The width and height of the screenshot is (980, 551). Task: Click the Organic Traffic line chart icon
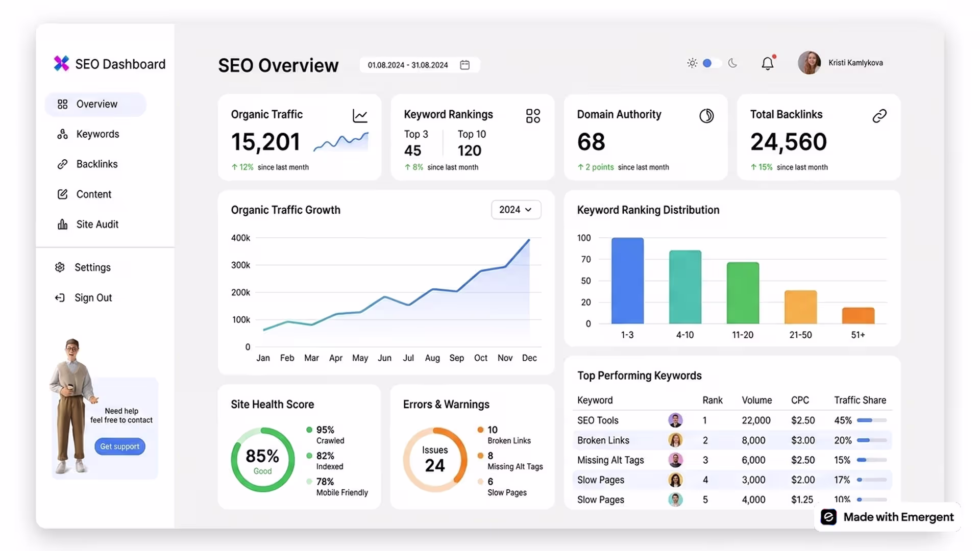pos(360,116)
